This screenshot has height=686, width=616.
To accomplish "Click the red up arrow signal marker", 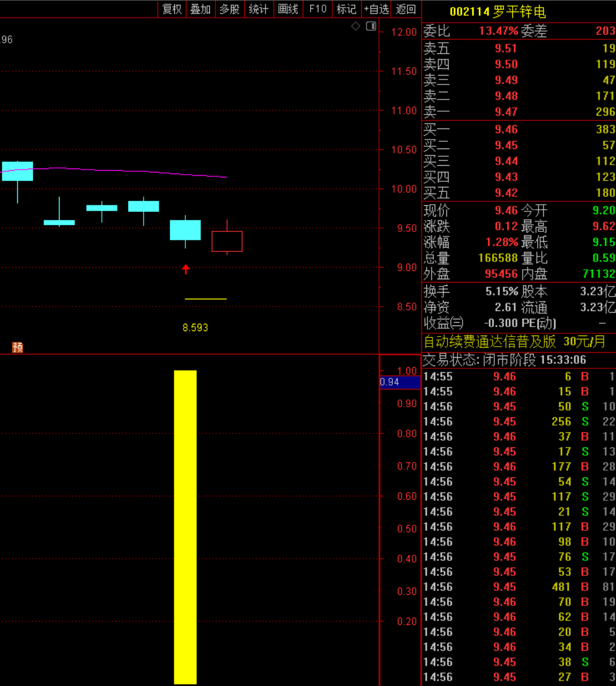I will point(186,269).
